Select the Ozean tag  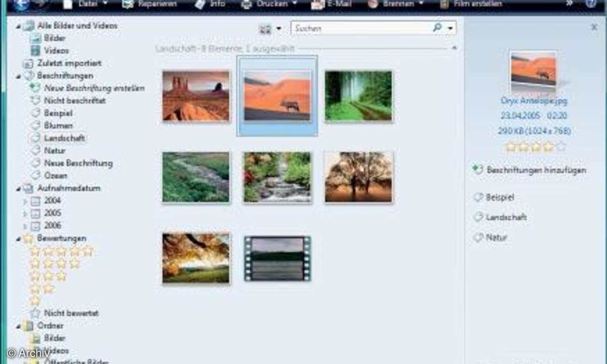click(x=56, y=175)
